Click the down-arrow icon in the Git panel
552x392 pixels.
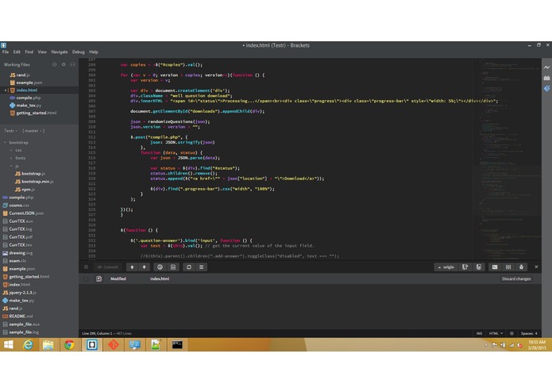tap(144, 267)
